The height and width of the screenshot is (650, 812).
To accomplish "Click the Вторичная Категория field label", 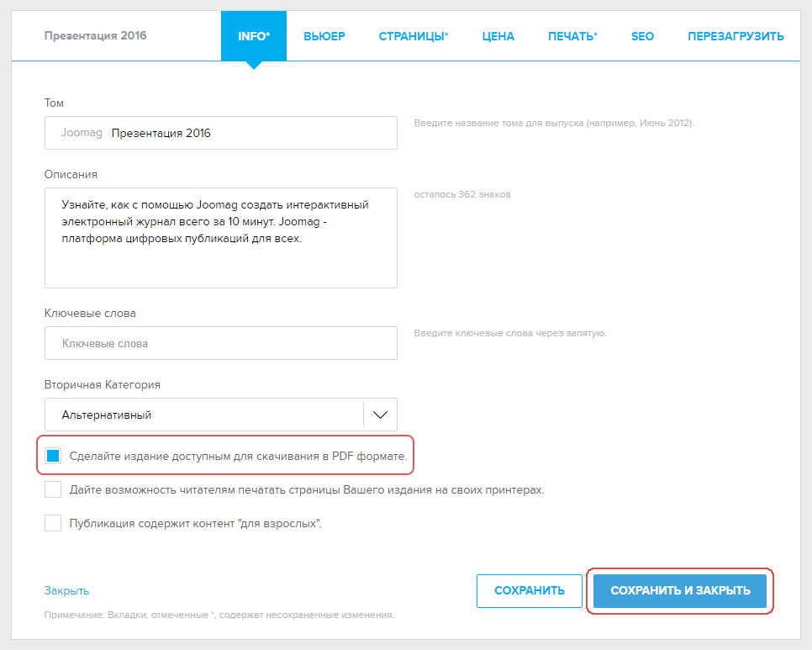I will click(102, 384).
